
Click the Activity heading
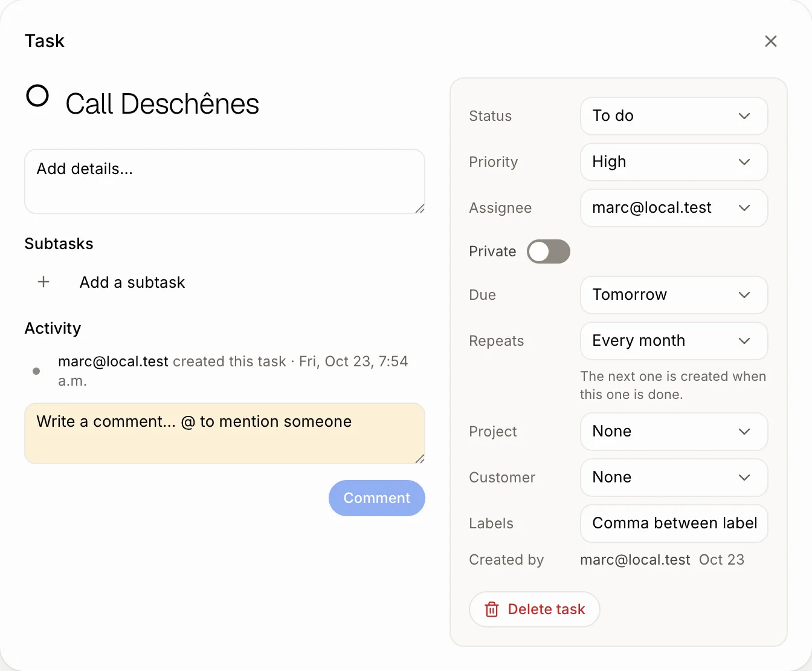click(53, 328)
